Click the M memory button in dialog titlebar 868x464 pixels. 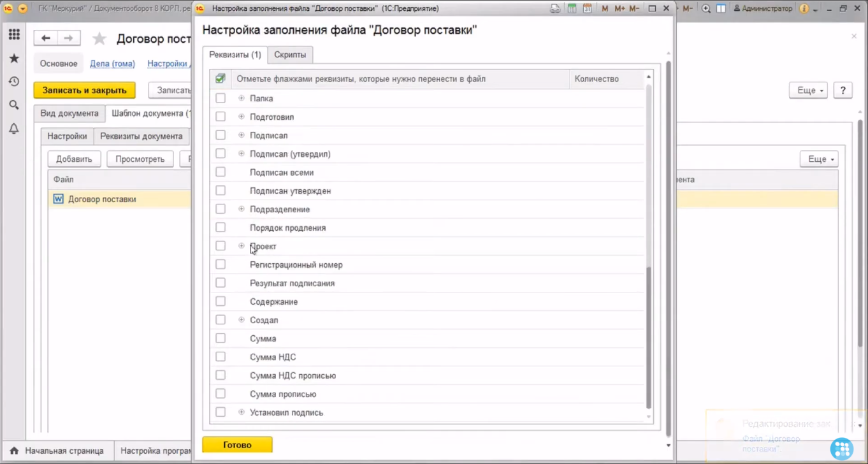[x=605, y=9]
